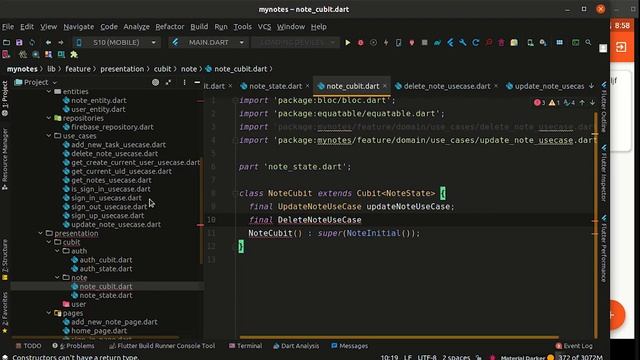Click the Flutter Hot Reload lightning icon

point(386,42)
